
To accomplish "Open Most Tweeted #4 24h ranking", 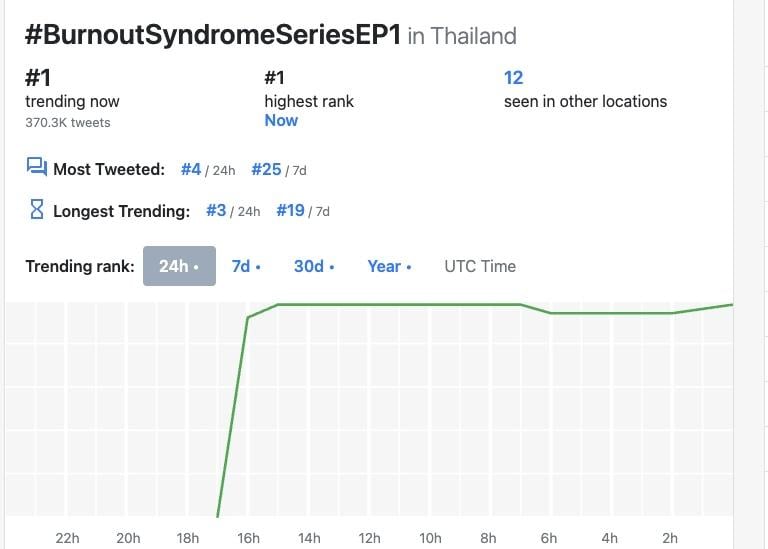I will tap(191, 169).
